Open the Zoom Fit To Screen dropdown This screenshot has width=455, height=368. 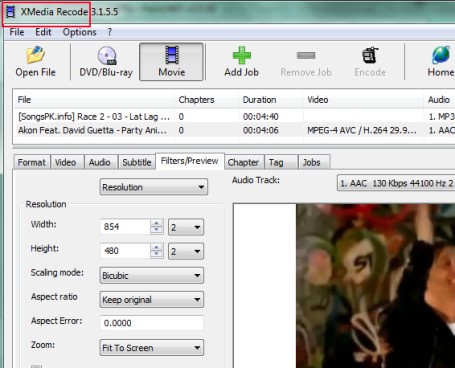coord(152,348)
